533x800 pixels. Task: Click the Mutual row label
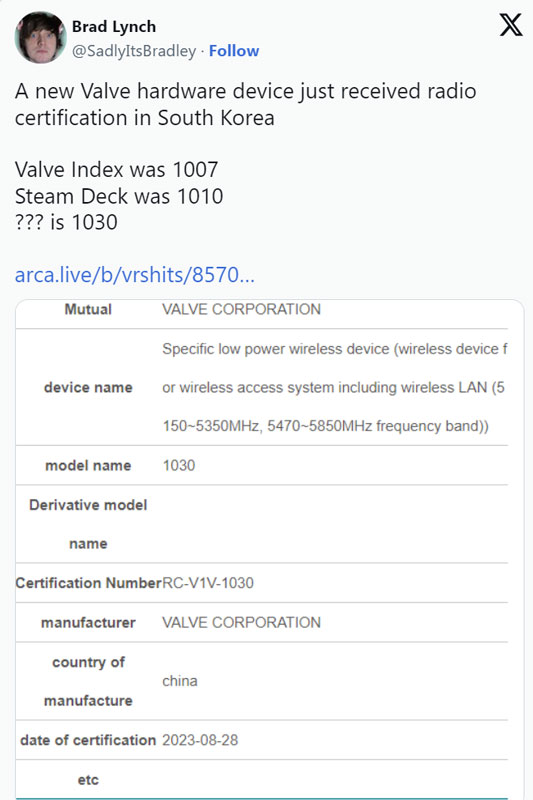(x=88, y=309)
